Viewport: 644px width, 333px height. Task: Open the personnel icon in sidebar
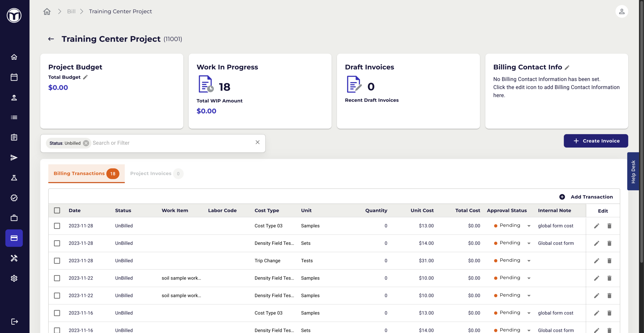tap(14, 97)
